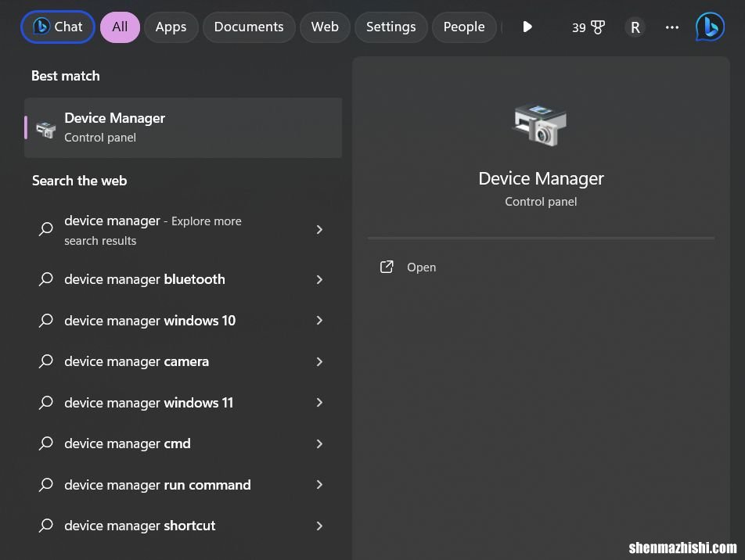The height and width of the screenshot is (560, 745).
Task: Click search icon beside 'device manager shortcut'
Action: pos(46,526)
